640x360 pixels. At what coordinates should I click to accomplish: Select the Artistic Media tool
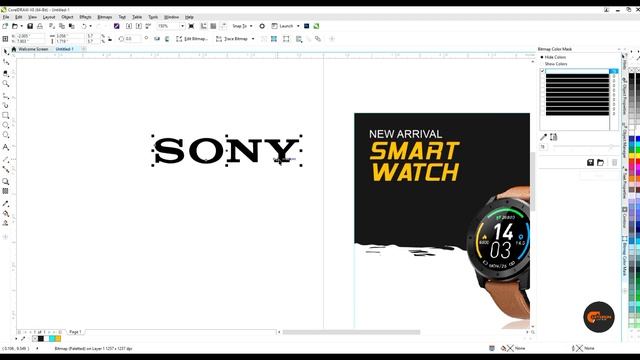click(6, 105)
